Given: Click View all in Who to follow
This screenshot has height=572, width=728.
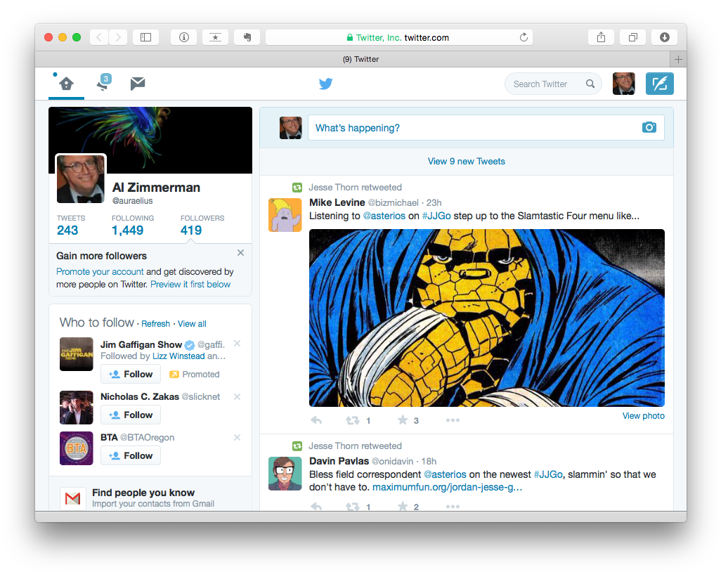Looking at the screenshot, I should pyautogui.click(x=192, y=324).
